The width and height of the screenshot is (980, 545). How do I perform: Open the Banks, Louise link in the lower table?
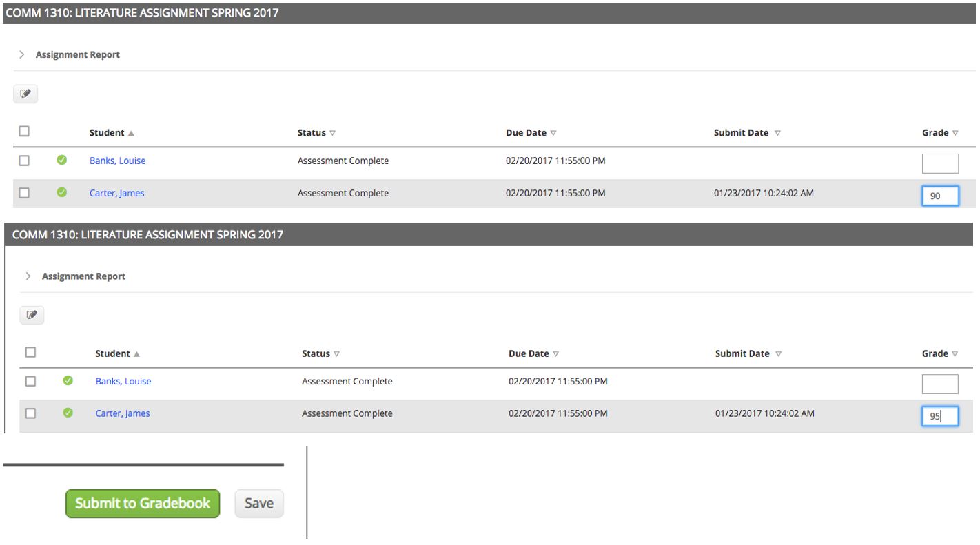pos(123,381)
